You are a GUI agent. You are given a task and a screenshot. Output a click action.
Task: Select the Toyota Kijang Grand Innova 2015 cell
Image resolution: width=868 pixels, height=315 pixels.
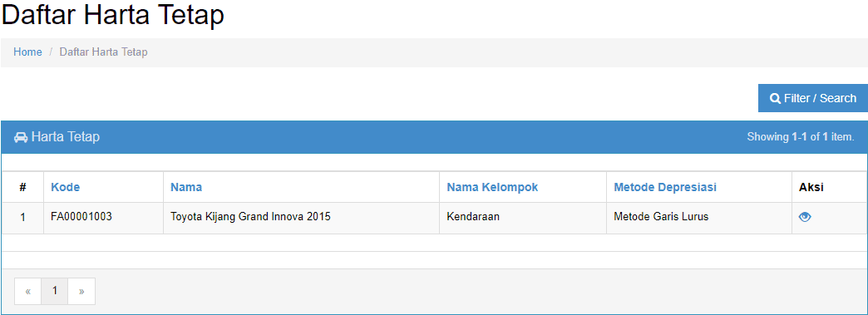pyautogui.click(x=301, y=217)
